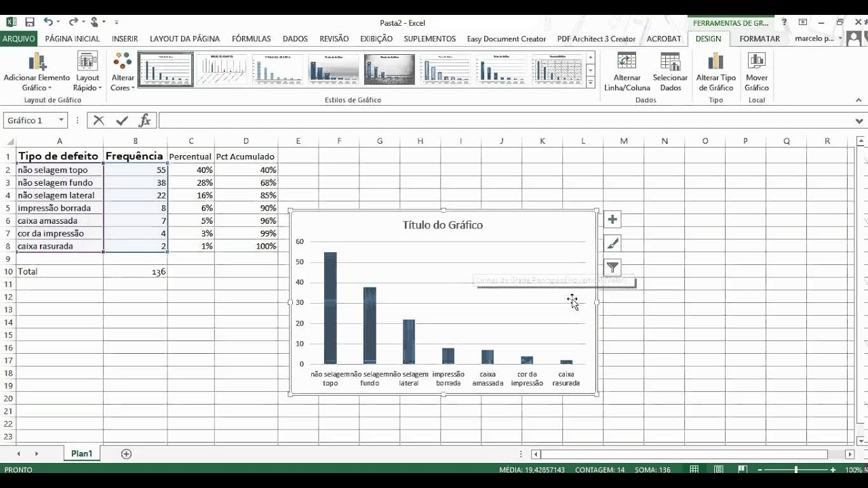Select the dark background chart style thumbnail
Viewport: 868px width, 488px height.
(x=389, y=69)
